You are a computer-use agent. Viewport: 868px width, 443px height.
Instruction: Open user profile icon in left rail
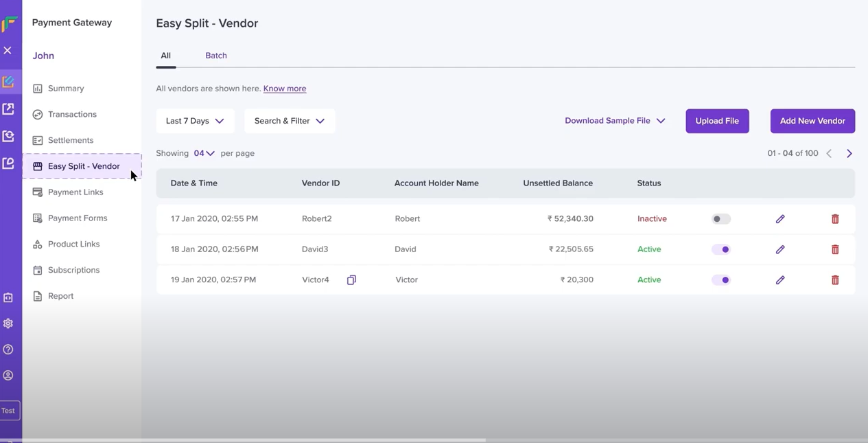coord(8,376)
